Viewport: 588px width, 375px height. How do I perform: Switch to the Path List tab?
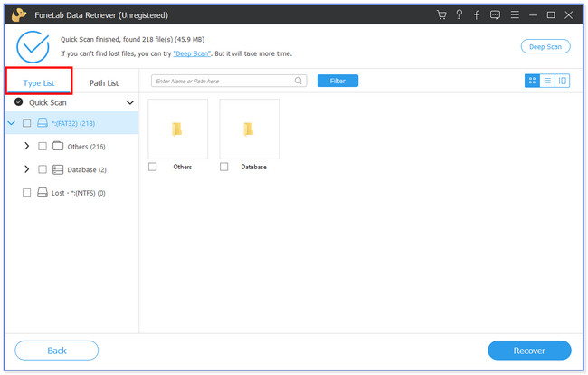104,83
